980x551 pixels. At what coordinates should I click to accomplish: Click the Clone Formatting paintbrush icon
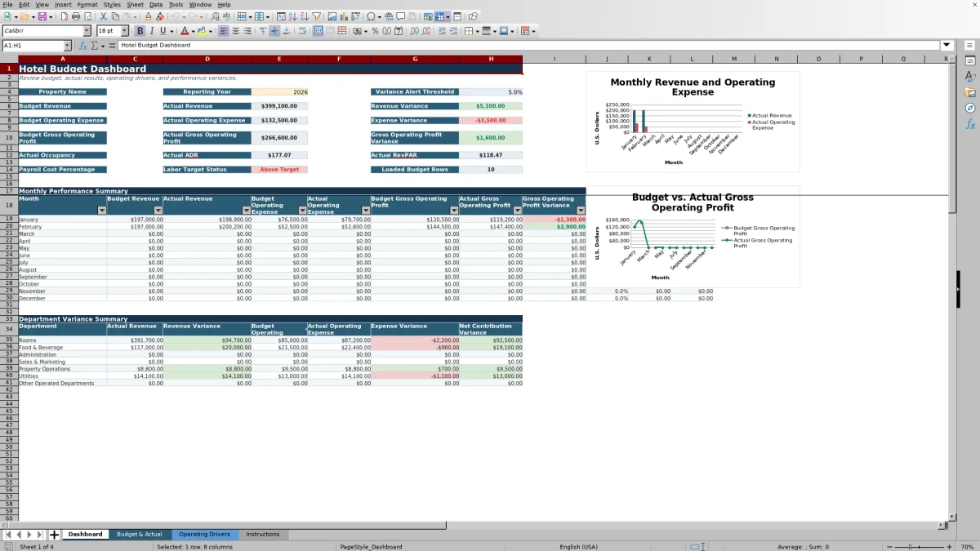click(148, 16)
